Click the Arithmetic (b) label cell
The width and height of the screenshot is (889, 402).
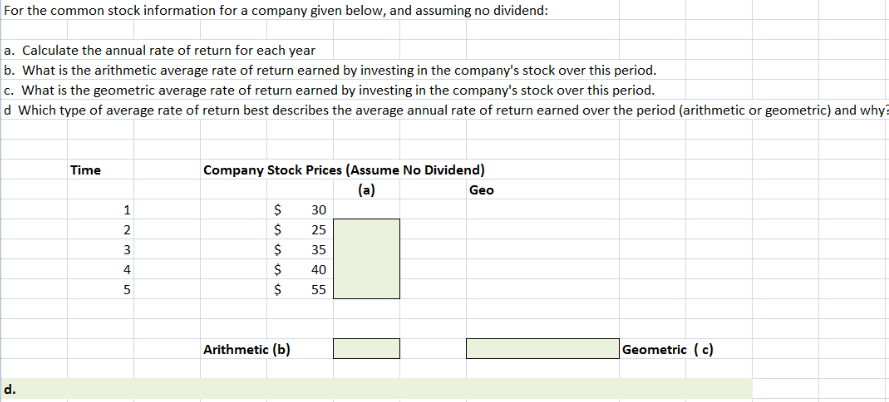(247, 349)
